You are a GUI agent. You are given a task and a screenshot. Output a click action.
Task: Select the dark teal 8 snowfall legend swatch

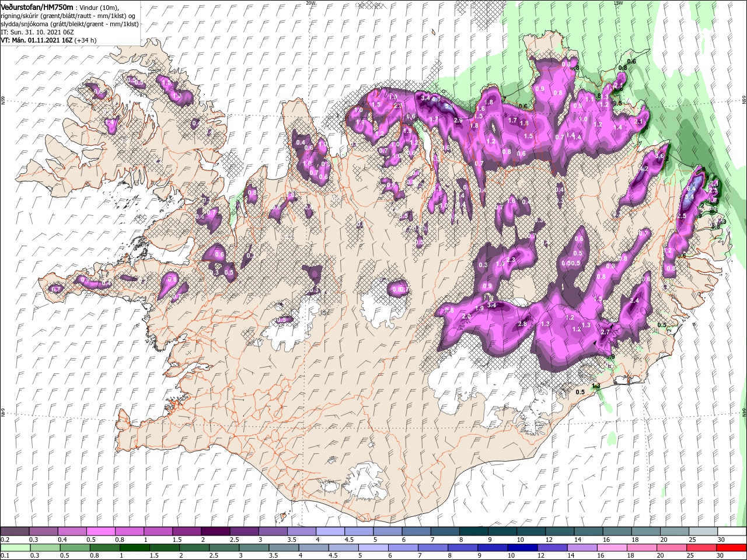pos(473,531)
